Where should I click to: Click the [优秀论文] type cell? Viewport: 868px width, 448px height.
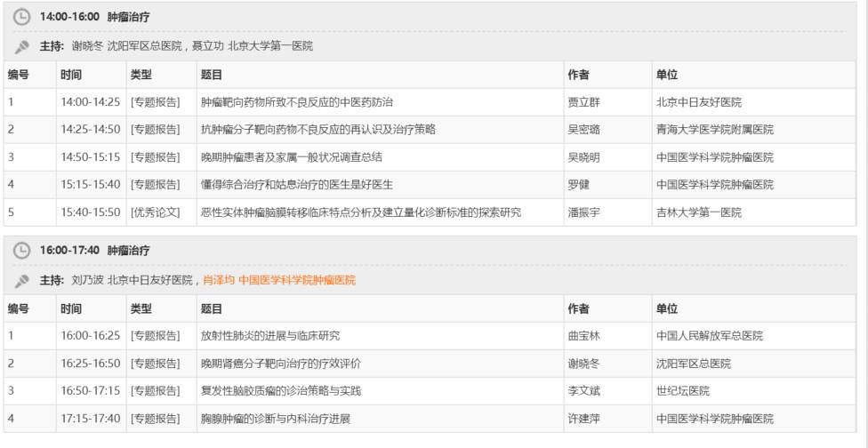click(156, 212)
